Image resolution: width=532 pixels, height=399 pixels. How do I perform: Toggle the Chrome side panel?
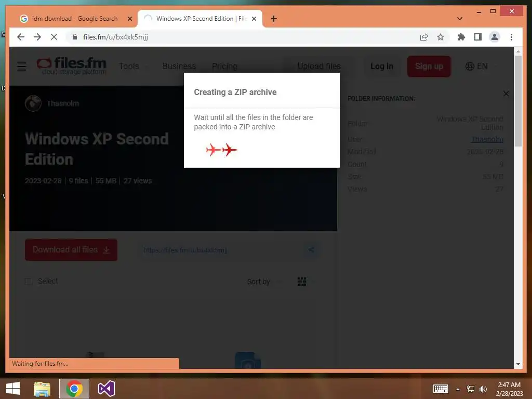pyautogui.click(x=478, y=37)
